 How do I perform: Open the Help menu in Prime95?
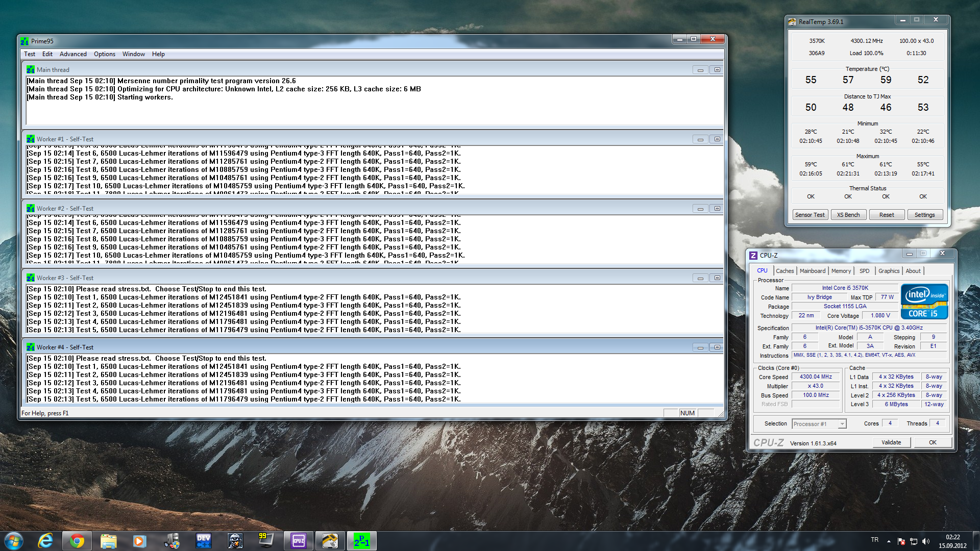(x=158, y=54)
